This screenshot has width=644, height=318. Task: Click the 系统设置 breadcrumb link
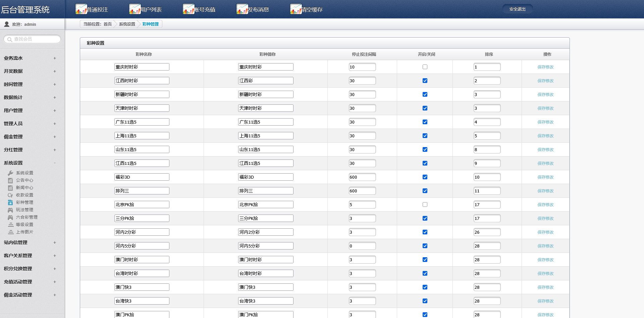tap(127, 24)
